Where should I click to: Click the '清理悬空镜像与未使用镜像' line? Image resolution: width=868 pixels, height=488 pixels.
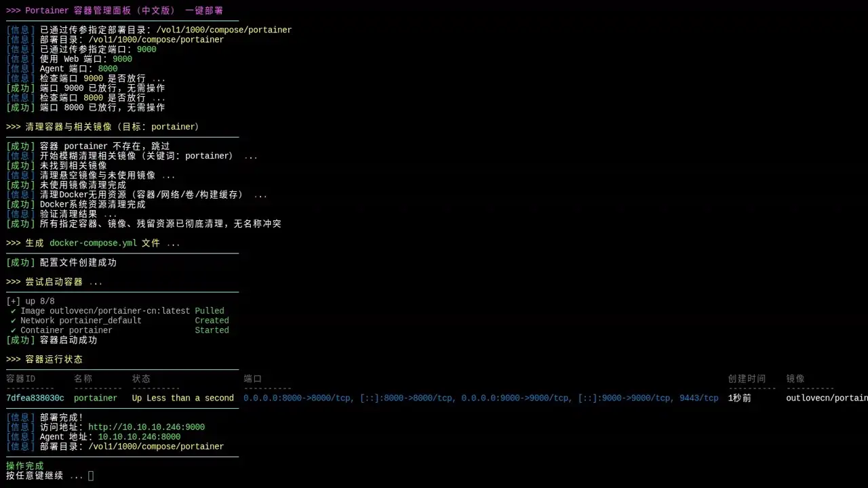pos(91,176)
